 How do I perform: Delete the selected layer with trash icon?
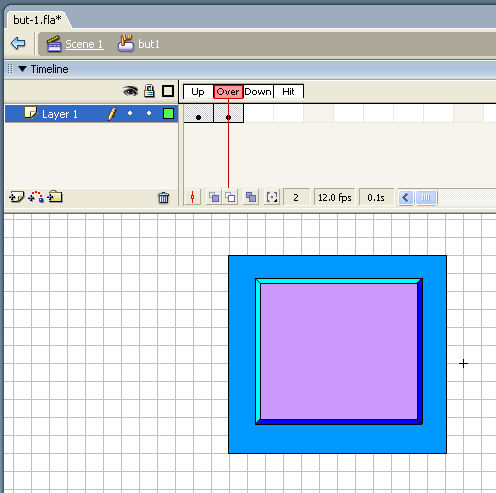(163, 197)
